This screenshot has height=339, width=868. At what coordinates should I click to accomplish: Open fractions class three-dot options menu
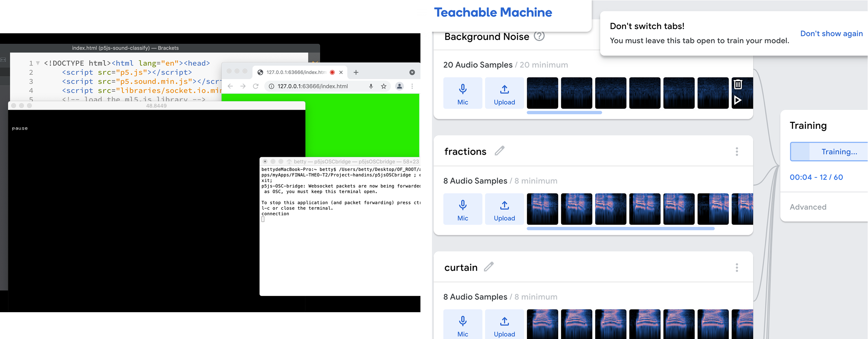pos(737,152)
